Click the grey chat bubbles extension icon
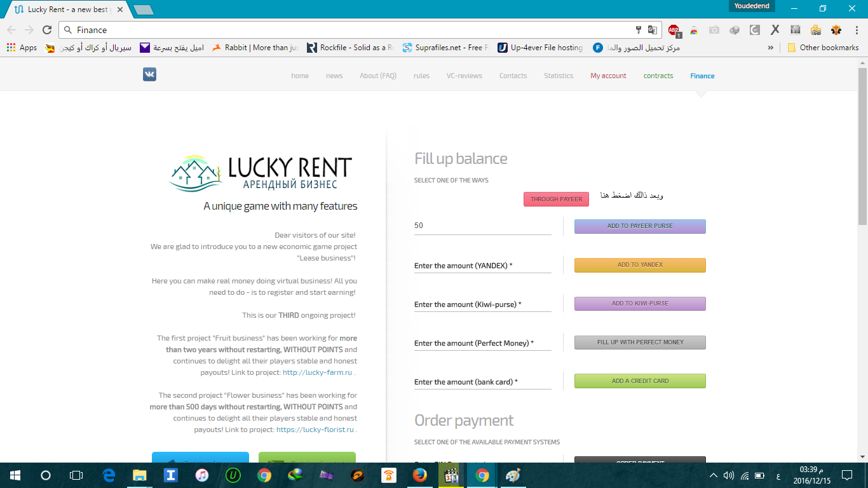 (x=735, y=30)
